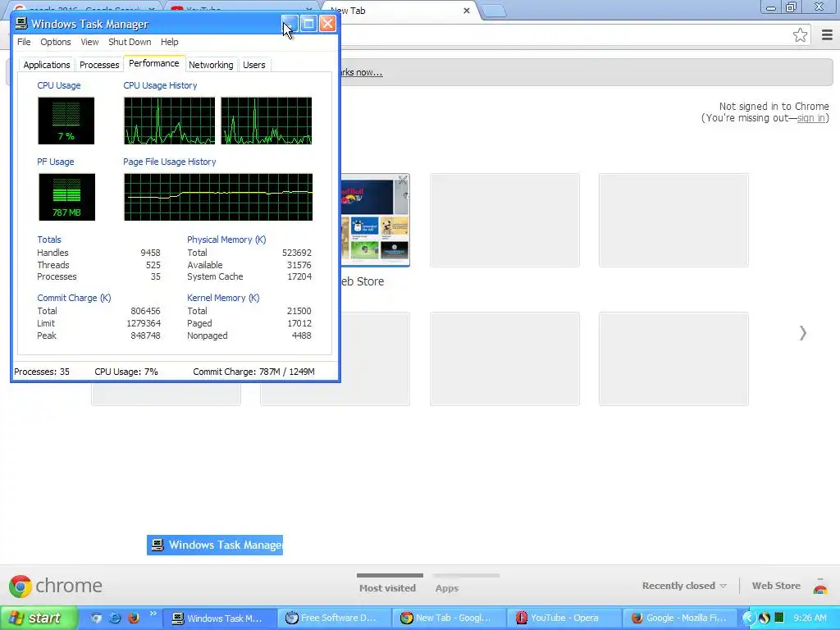The height and width of the screenshot is (630, 840).
Task: Click the CPU Usage meter gauge
Action: [66, 121]
